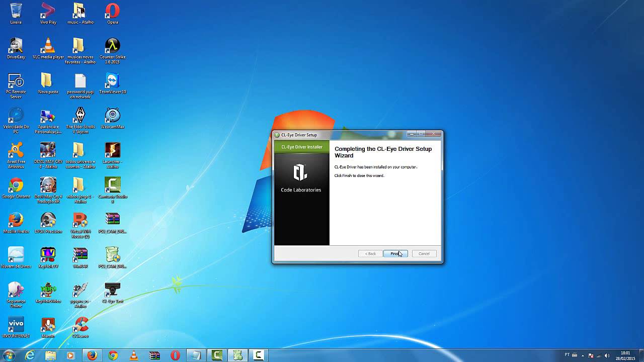Select The Elder Scrolls V Skyrim shortcut
Viewport: 644px width, 362px height.
click(x=80, y=120)
